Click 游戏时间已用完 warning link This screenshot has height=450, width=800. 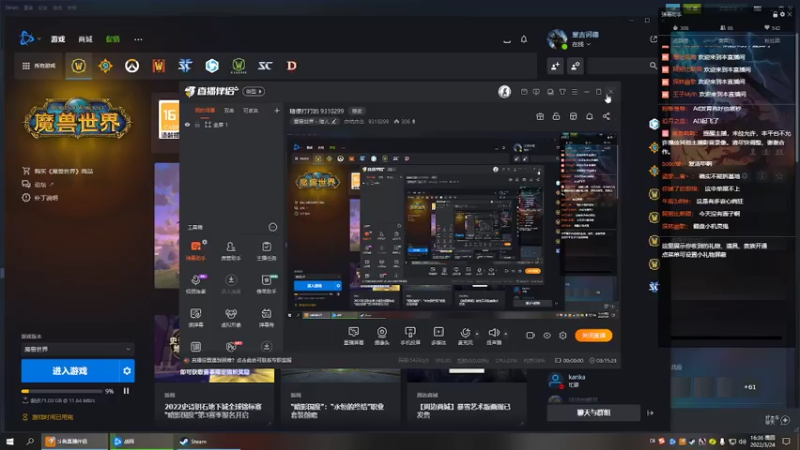pos(48,417)
